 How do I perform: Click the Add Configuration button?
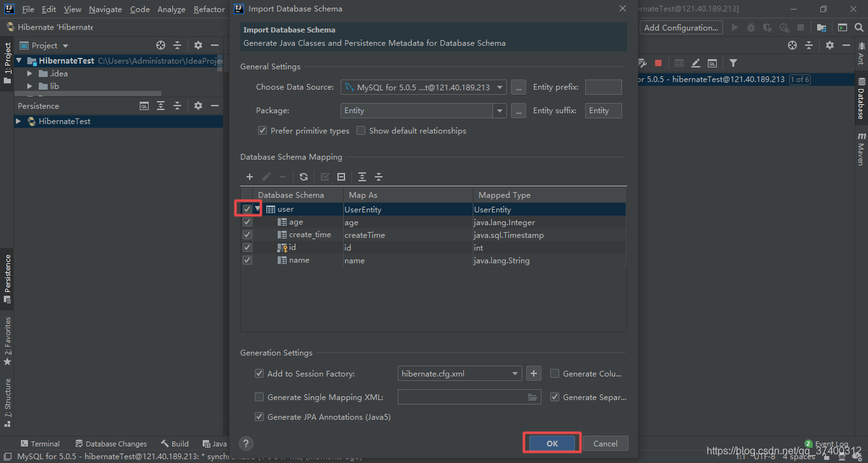pyautogui.click(x=681, y=27)
